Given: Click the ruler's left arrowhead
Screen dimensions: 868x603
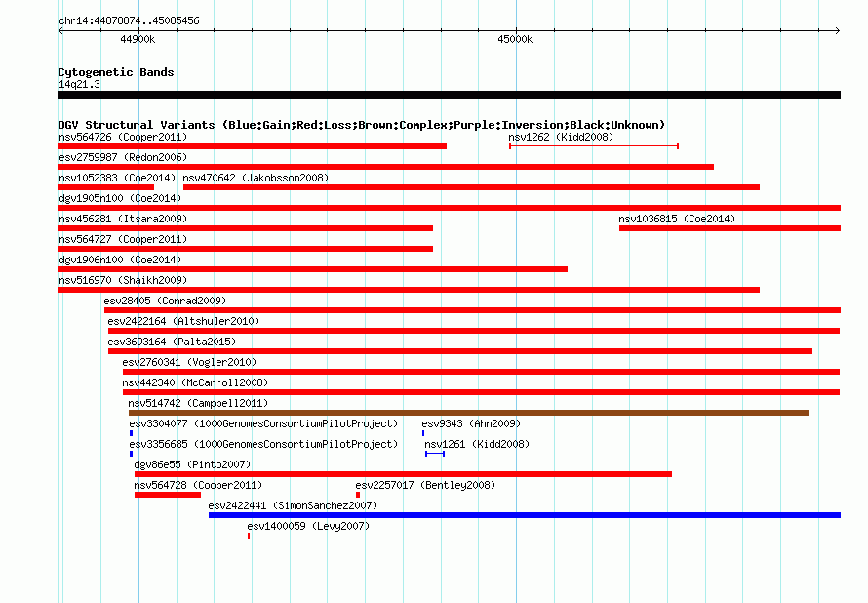Looking at the screenshot, I should tap(61, 30).
